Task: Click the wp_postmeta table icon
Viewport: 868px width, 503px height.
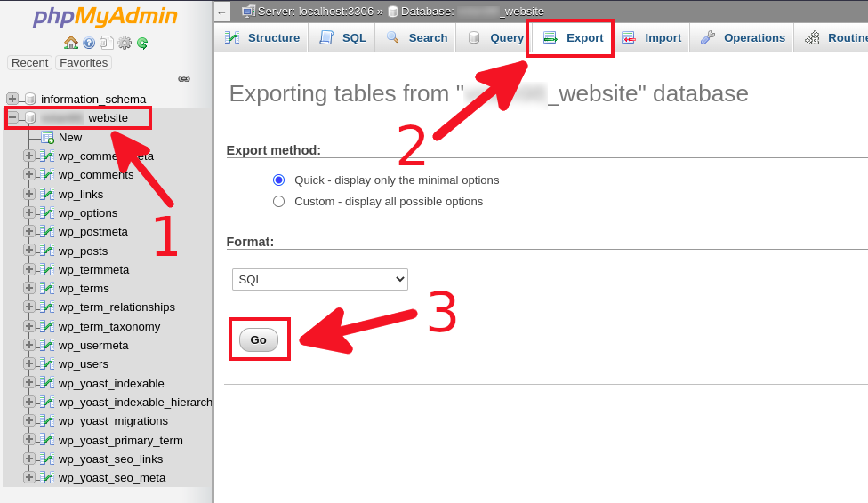Action: (48, 232)
